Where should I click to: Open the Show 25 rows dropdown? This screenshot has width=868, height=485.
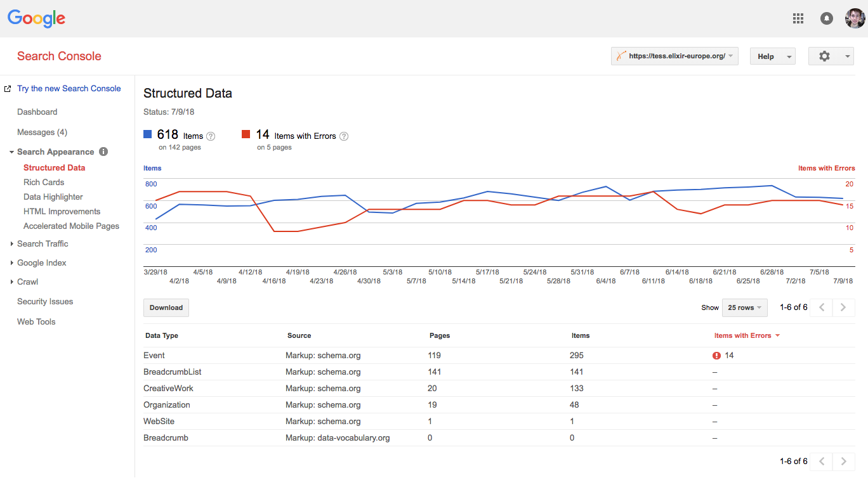point(744,307)
